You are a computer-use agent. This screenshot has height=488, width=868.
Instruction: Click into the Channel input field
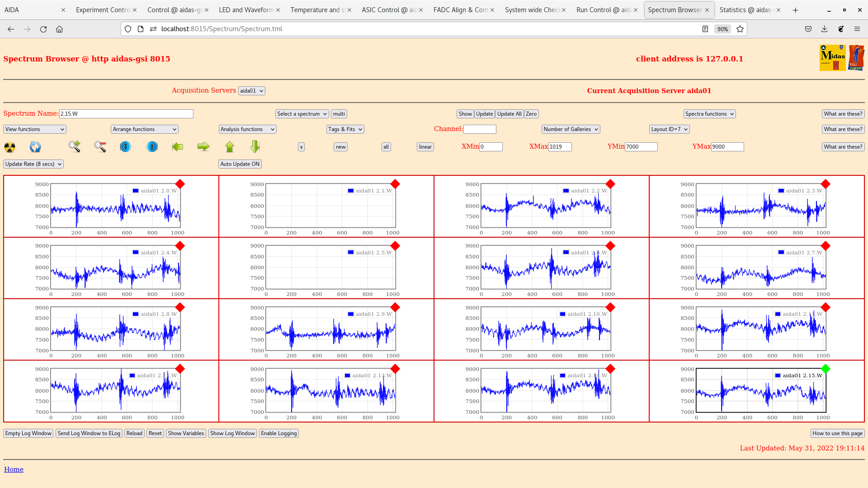click(480, 129)
